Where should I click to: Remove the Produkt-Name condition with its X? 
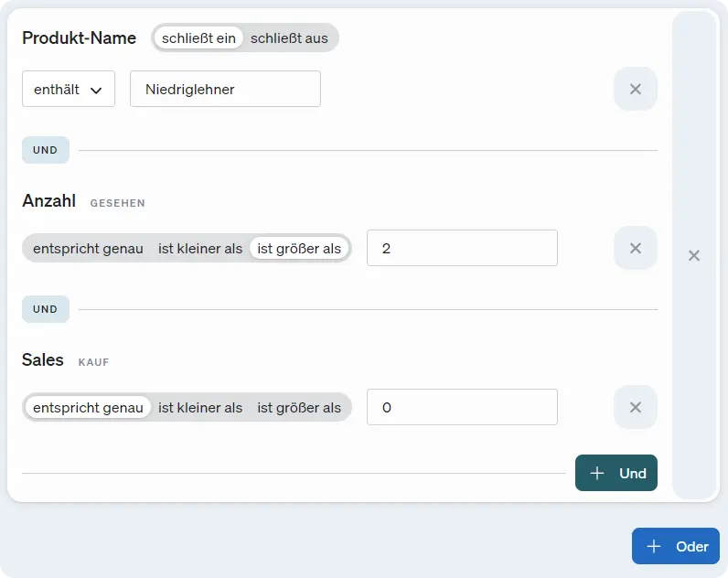(636, 89)
